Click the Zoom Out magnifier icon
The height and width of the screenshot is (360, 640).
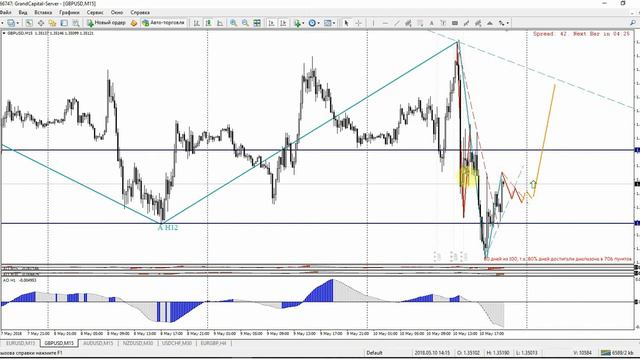point(245,23)
